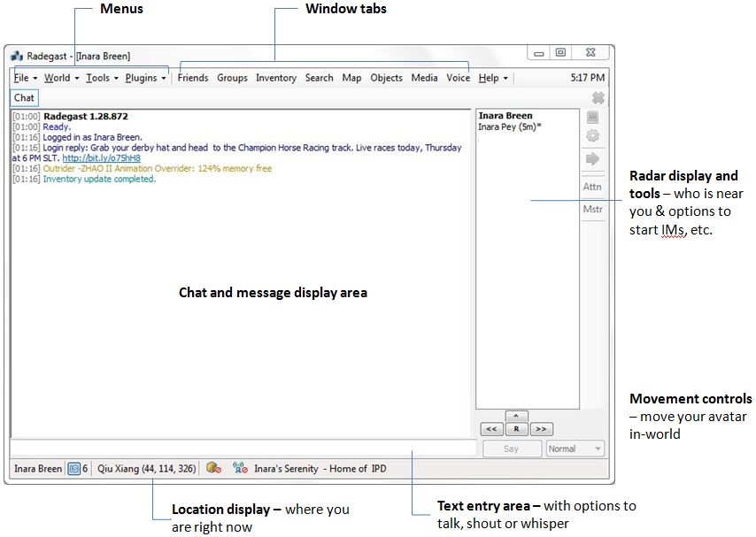
Task: Click the no-voice antenna icon in status bar
Action: click(x=240, y=469)
